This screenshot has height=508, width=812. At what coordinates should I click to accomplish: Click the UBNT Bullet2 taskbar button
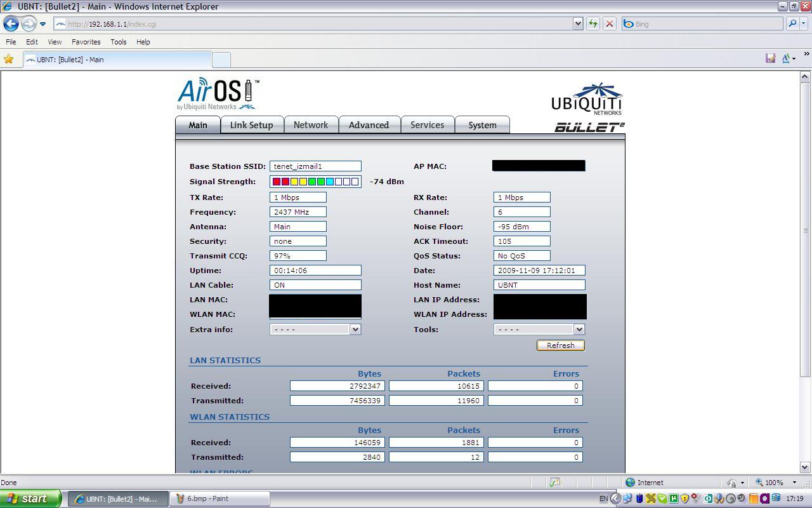coord(119,498)
